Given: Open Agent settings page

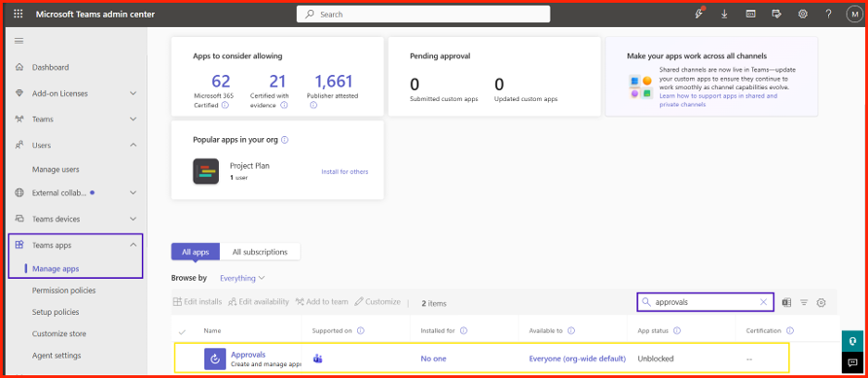Looking at the screenshot, I should 57,356.
